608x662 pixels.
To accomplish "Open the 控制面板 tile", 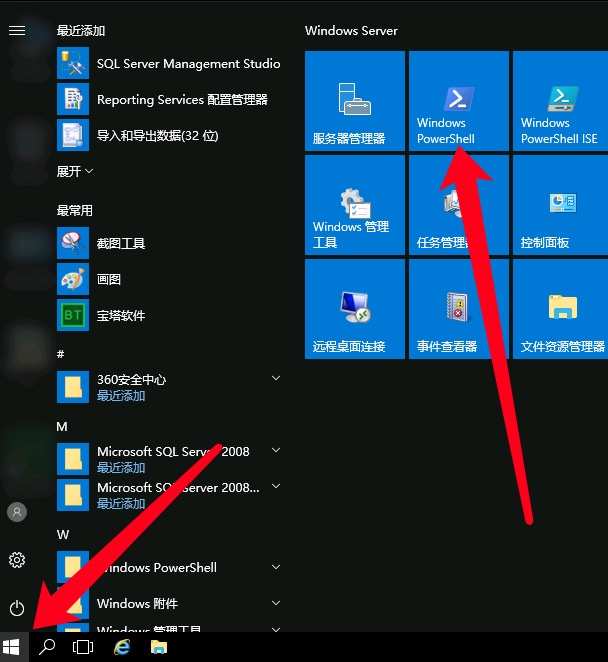I will 560,205.
